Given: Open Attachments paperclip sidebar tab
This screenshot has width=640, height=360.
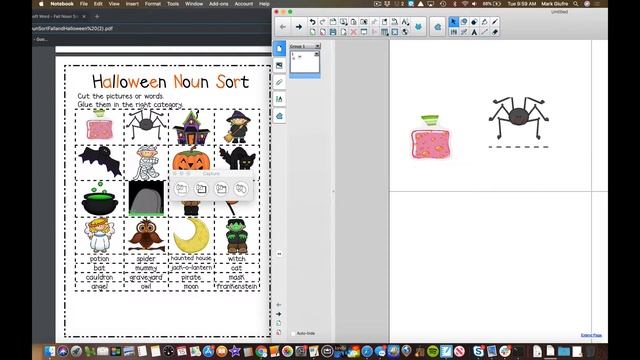Looking at the screenshot, I should coord(279,82).
